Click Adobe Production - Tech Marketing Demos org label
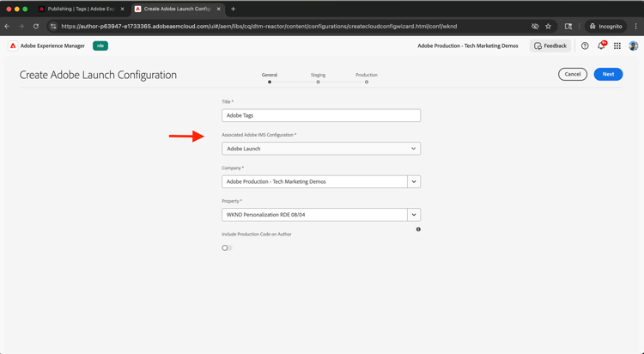 [x=468, y=46]
